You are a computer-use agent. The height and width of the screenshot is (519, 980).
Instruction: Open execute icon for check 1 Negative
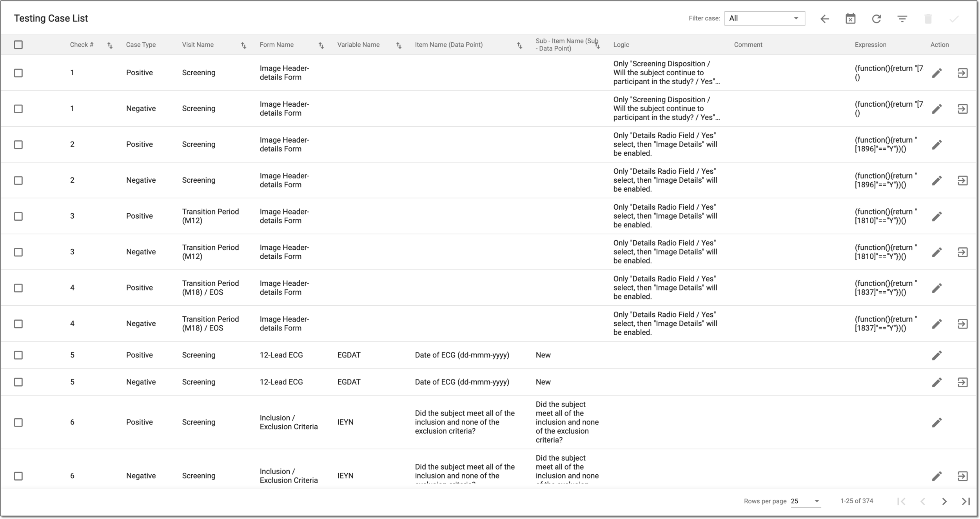tap(963, 109)
